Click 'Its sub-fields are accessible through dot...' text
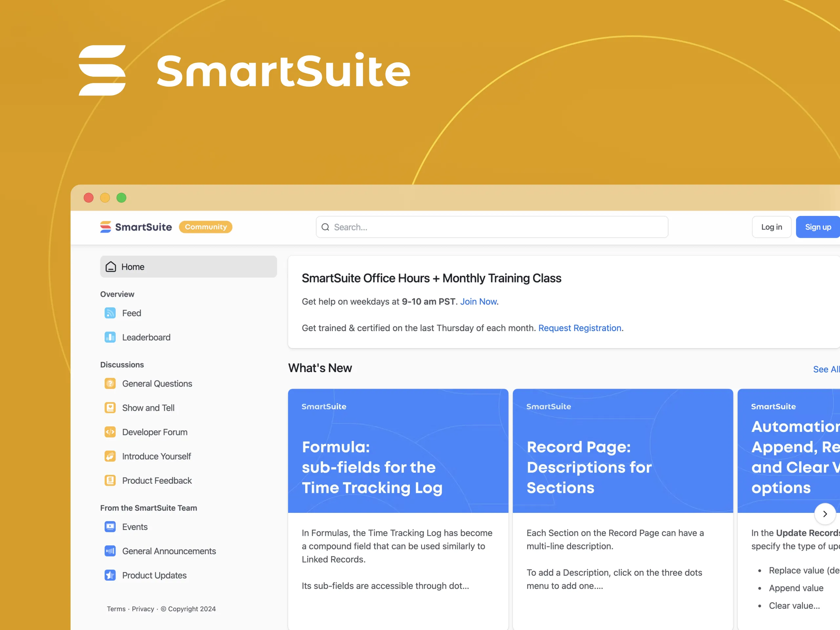 (385, 586)
